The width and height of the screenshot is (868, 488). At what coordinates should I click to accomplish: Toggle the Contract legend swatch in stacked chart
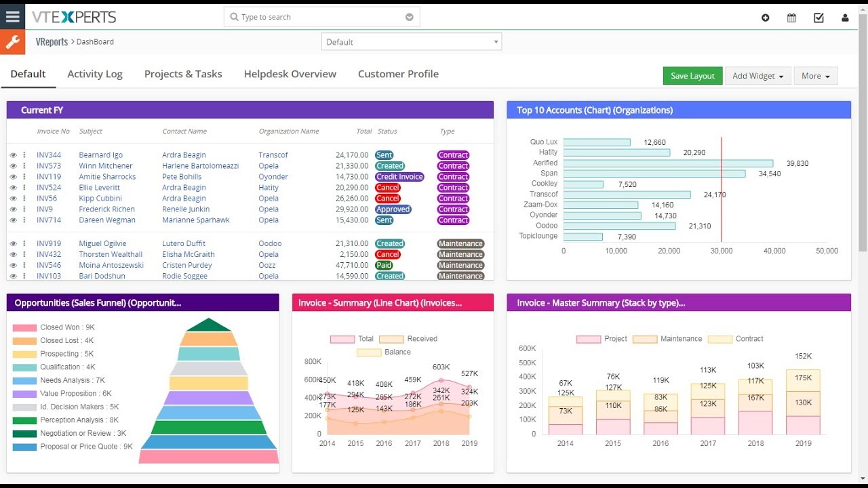click(720, 339)
